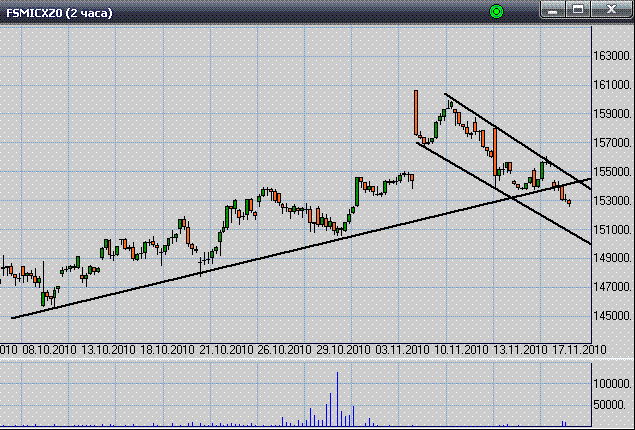Click the 03.11.2010 date label

point(402,350)
